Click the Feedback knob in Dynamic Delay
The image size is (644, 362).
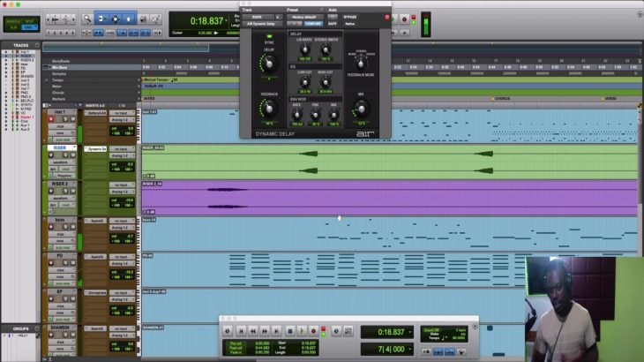point(269,109)
